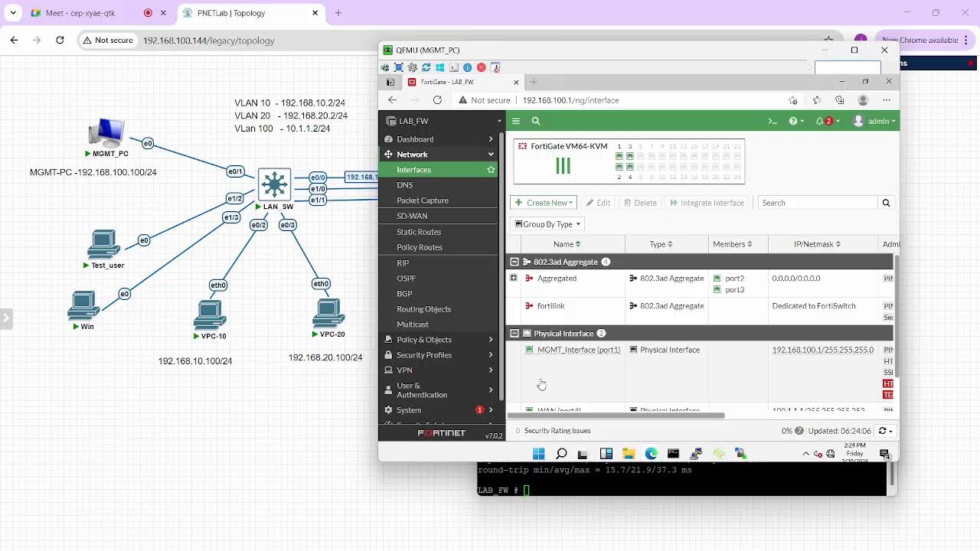Click the Edit button
Screen dimensions: 980x551
click(599, 203)
